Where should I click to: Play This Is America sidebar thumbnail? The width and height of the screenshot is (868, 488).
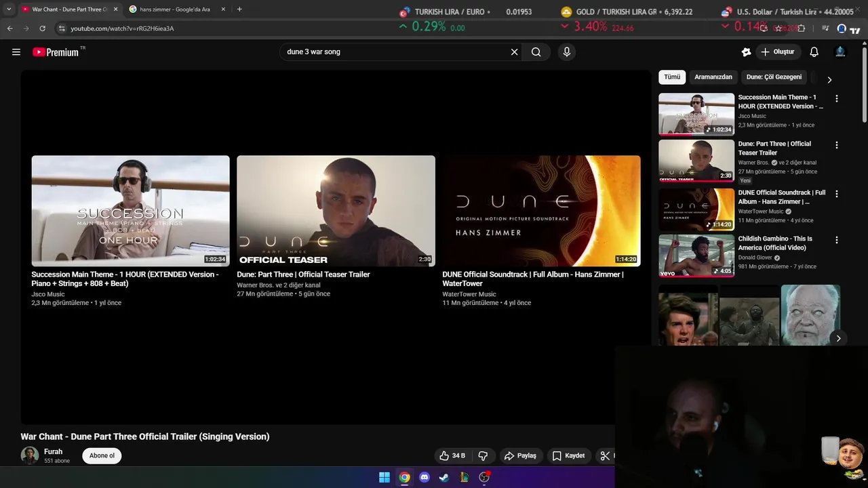(696, 256)
